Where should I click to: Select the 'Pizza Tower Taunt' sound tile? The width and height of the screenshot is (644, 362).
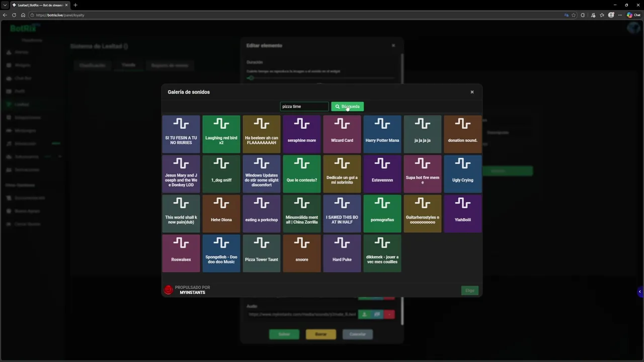(x=262, y=253)
